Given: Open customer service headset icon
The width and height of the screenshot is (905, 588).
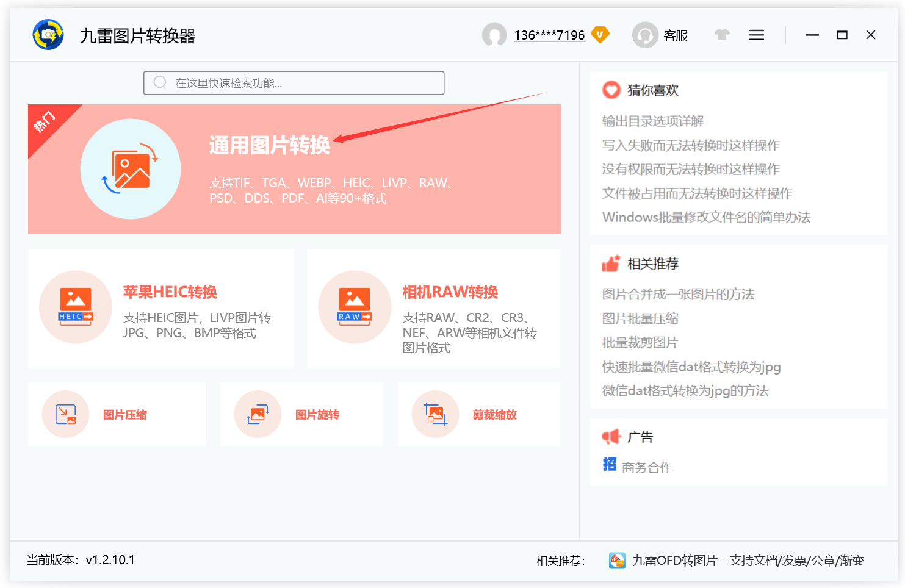Looking at the screenshot, I should (645, 35).
